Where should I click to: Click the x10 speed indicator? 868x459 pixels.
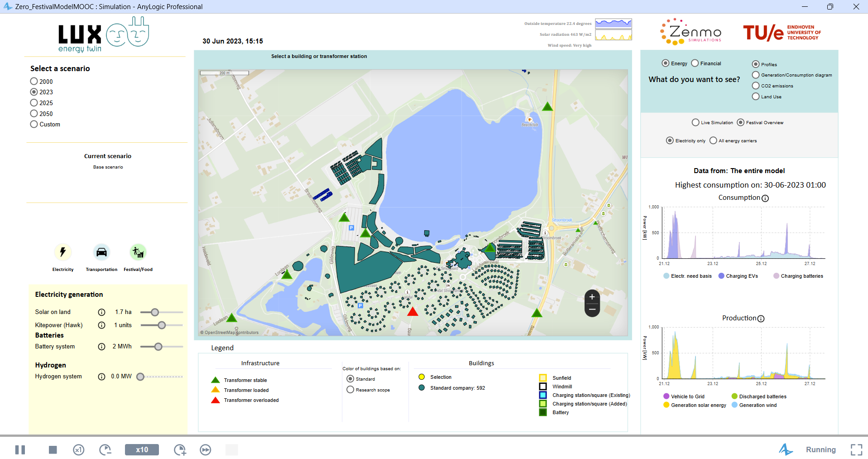tap(142, 449)
